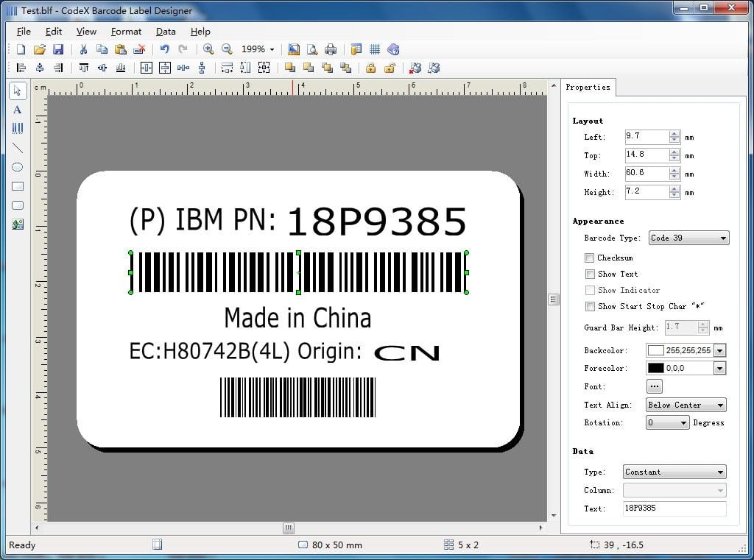Create a new label file
The width and height of the screenshot is (754, 560).
point(21,49)
